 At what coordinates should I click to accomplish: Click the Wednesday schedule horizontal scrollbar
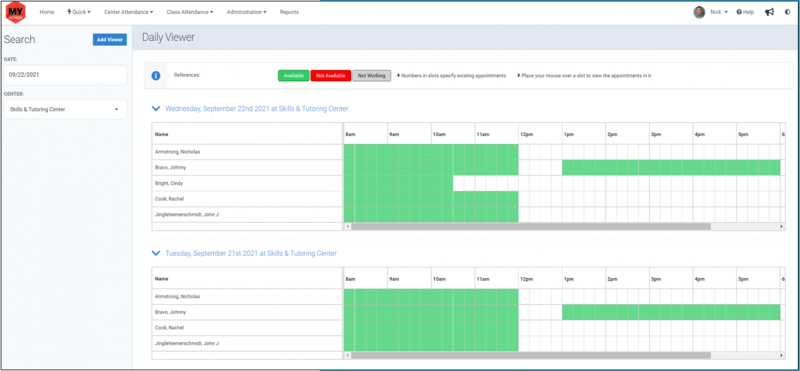pos(531,227)
